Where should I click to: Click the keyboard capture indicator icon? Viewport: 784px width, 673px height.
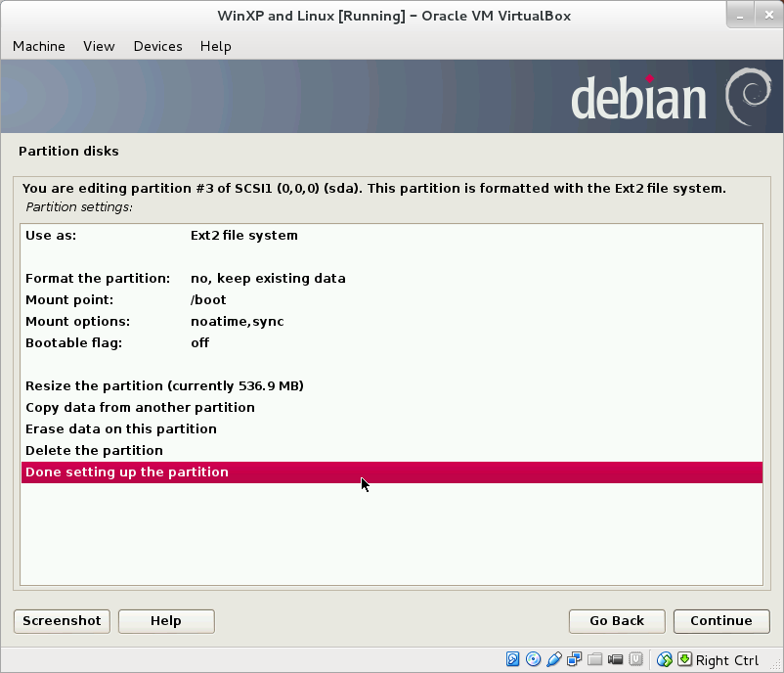pyautogui.click(x=685, y=660)
